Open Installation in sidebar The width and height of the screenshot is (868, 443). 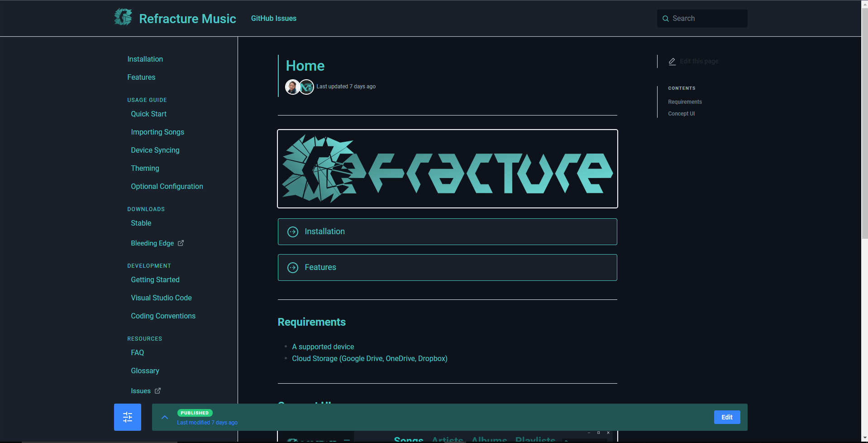(x=145, y=59)
